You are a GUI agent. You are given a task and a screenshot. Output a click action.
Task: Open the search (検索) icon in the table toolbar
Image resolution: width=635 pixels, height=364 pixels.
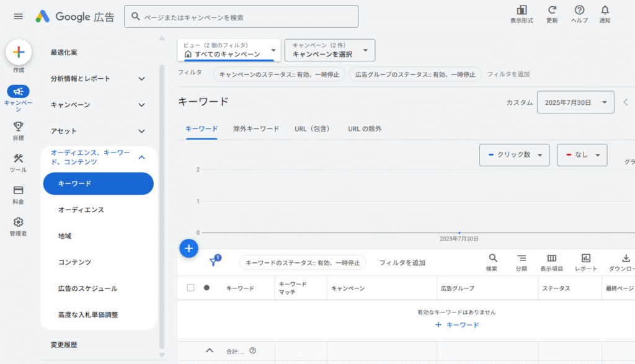pyautogui.click(x=492, y=260)
